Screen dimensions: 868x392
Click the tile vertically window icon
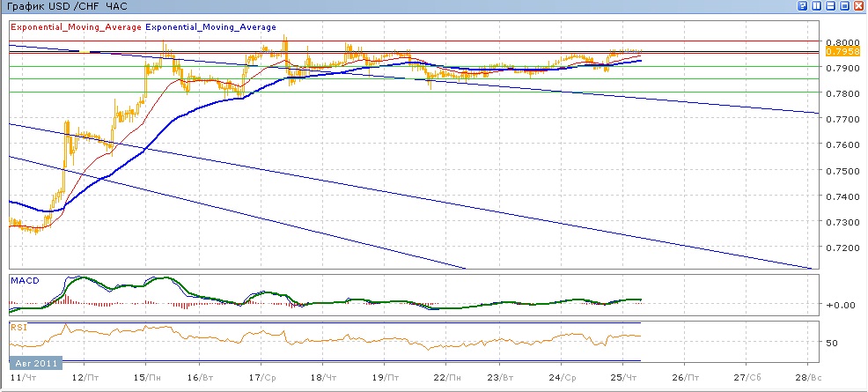815,6
